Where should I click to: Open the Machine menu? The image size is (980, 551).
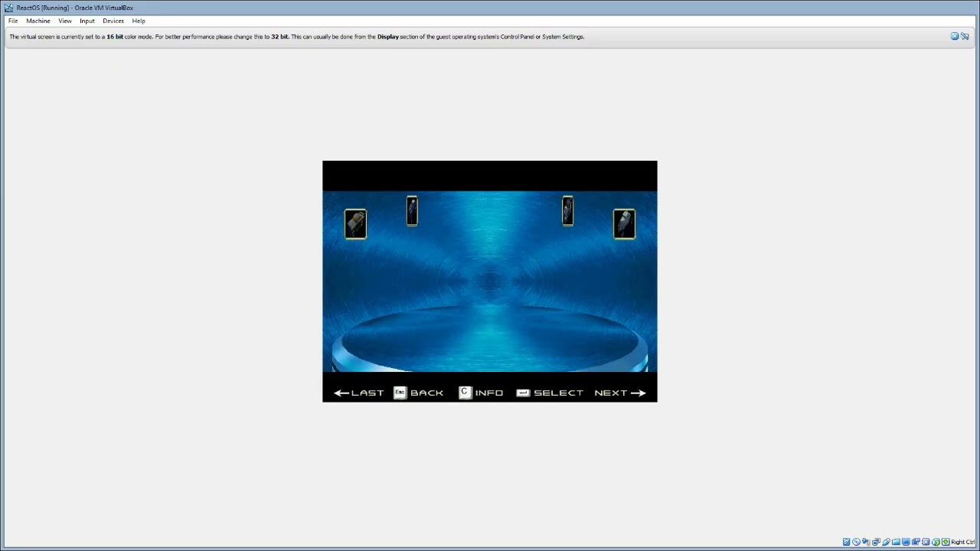coord(38,21)
